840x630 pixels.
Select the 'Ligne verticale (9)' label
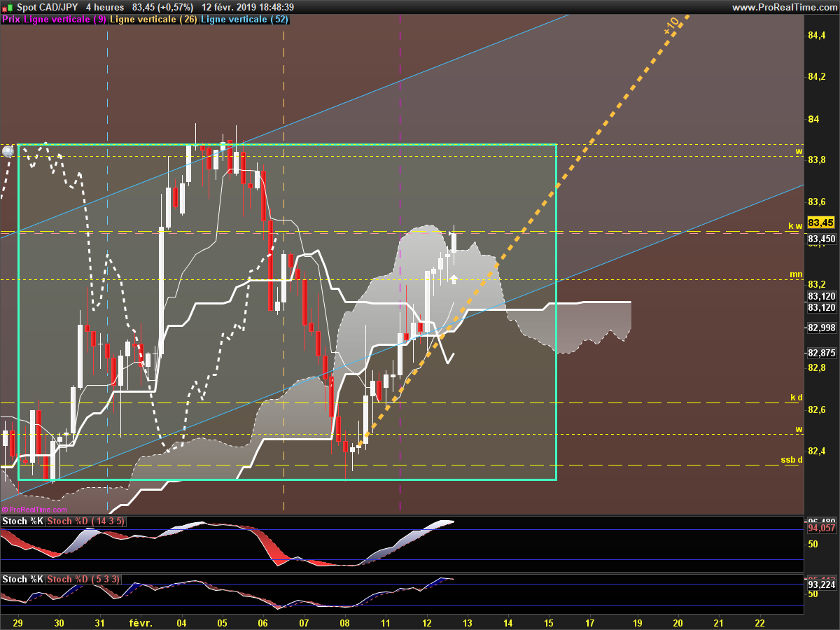click(65, 20)
